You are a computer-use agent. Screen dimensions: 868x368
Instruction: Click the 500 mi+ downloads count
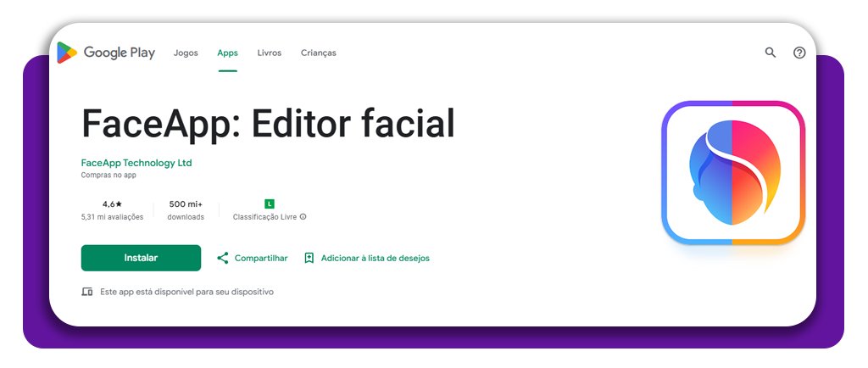point(186,204)
